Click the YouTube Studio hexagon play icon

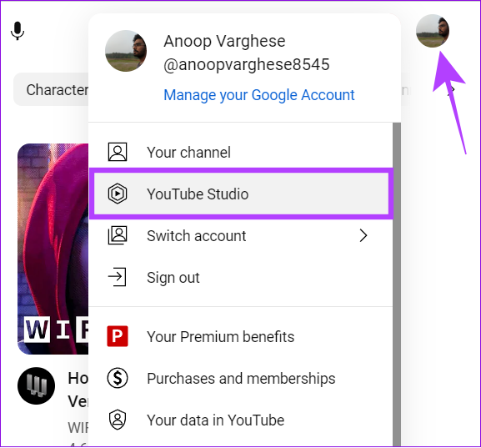click(x=118, y=194)
